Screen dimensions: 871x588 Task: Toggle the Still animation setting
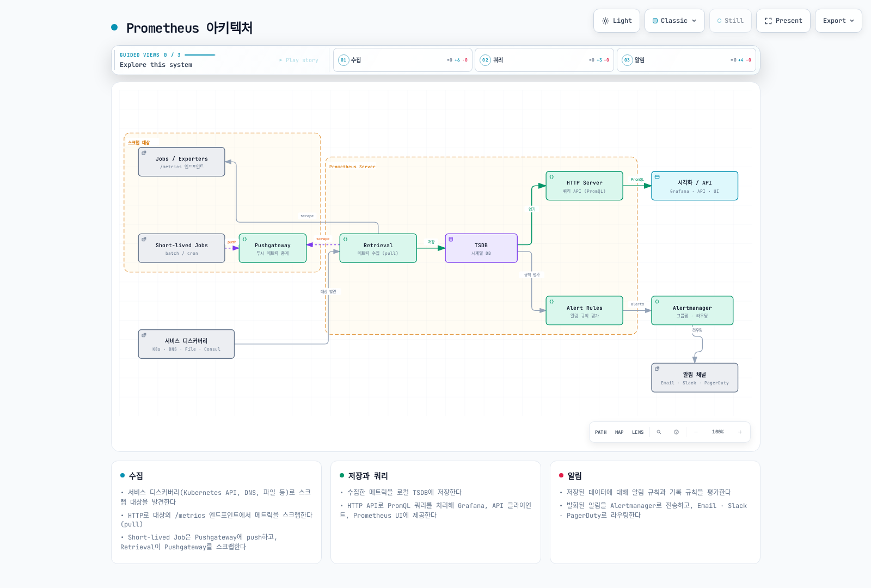[x=731, y=21]
